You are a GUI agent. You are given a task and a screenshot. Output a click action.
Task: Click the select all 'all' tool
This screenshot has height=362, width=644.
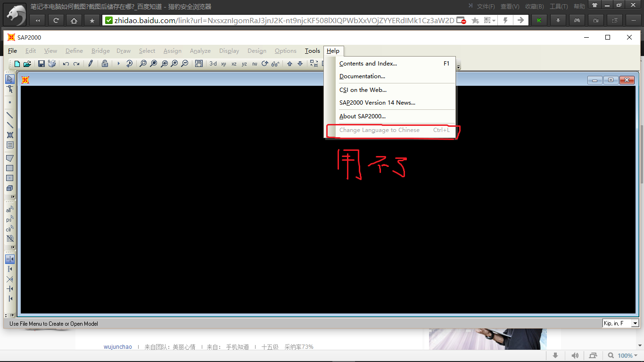[x=10, y=209]
